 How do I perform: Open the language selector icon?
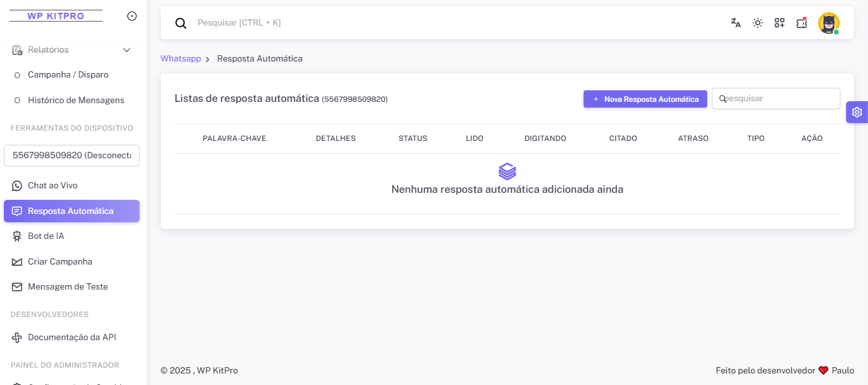[x=735, y=22]
